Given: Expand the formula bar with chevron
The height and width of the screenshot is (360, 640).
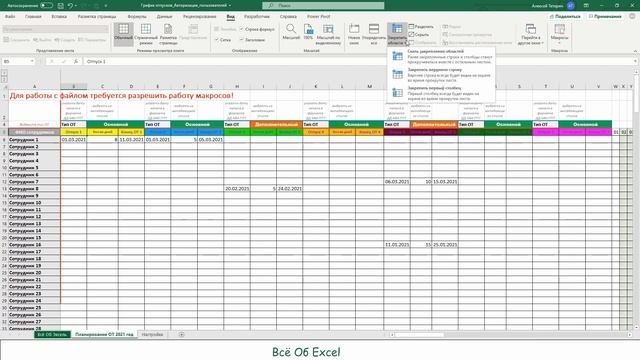Looking at the screenshot, I should (636, 61).
